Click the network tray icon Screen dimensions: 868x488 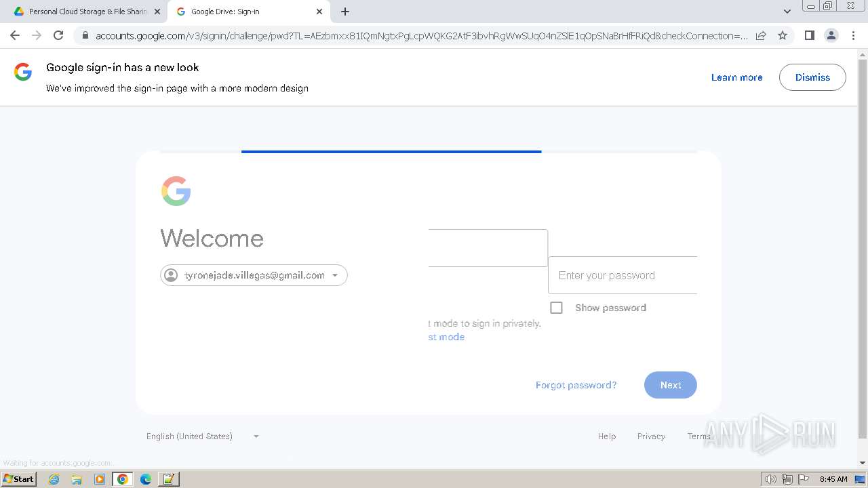[787, 479]
